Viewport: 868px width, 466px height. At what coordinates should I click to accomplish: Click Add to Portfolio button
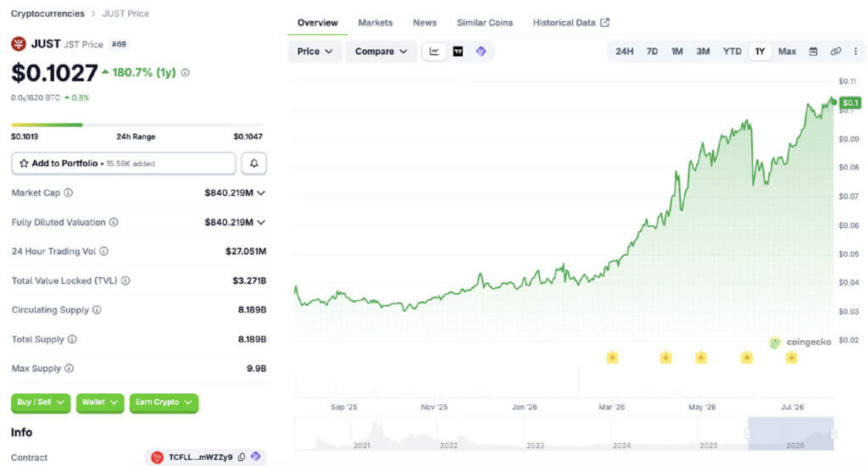coord(124,164)
